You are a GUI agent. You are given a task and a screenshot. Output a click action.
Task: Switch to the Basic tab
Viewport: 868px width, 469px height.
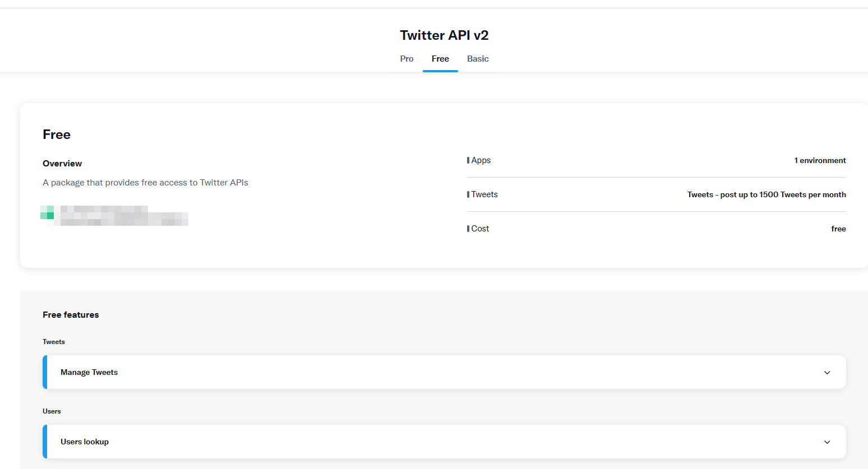(478, 58)
